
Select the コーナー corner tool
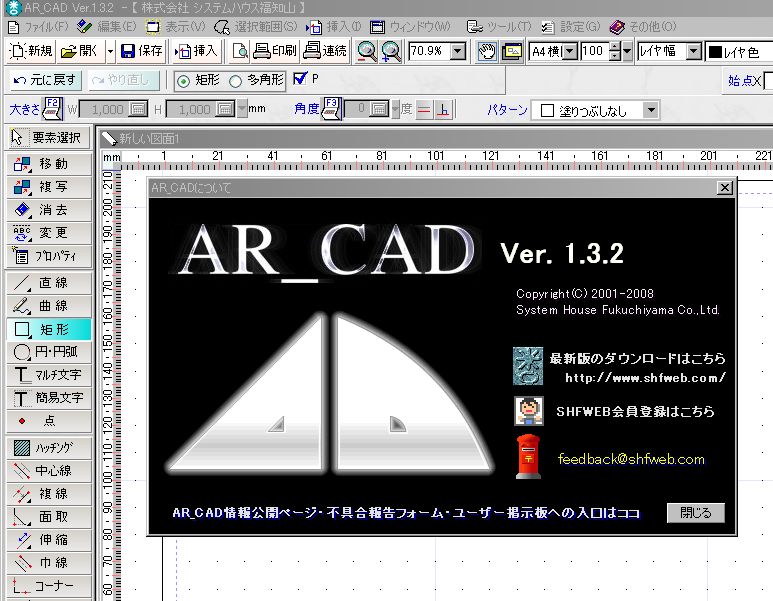tap(49, 586)
